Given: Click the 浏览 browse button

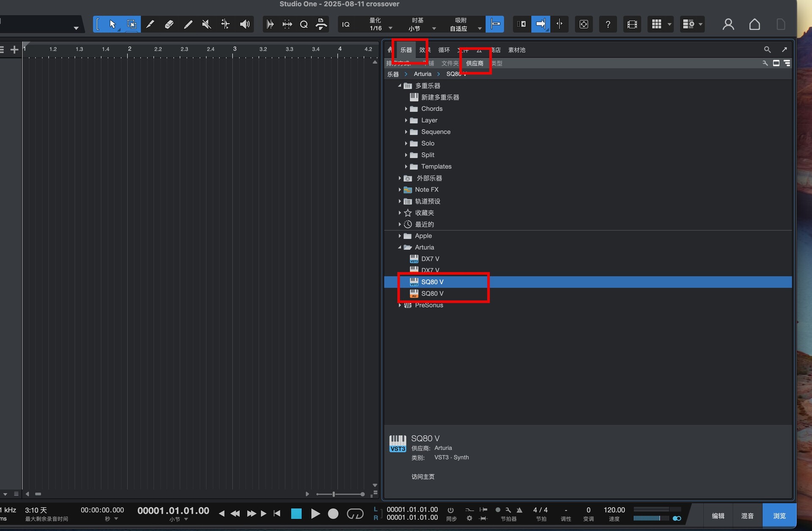Looking at the screenshot, I should click(779, 516).
